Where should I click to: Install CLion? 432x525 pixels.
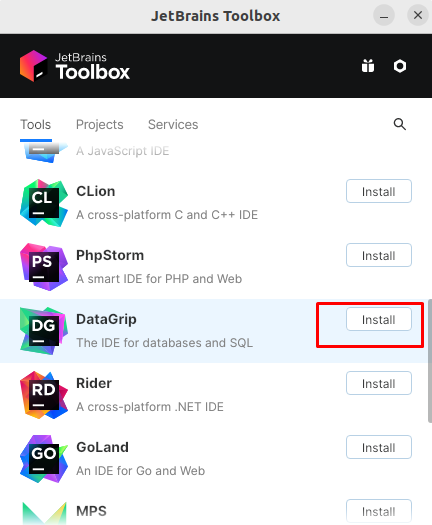point(379,191)
